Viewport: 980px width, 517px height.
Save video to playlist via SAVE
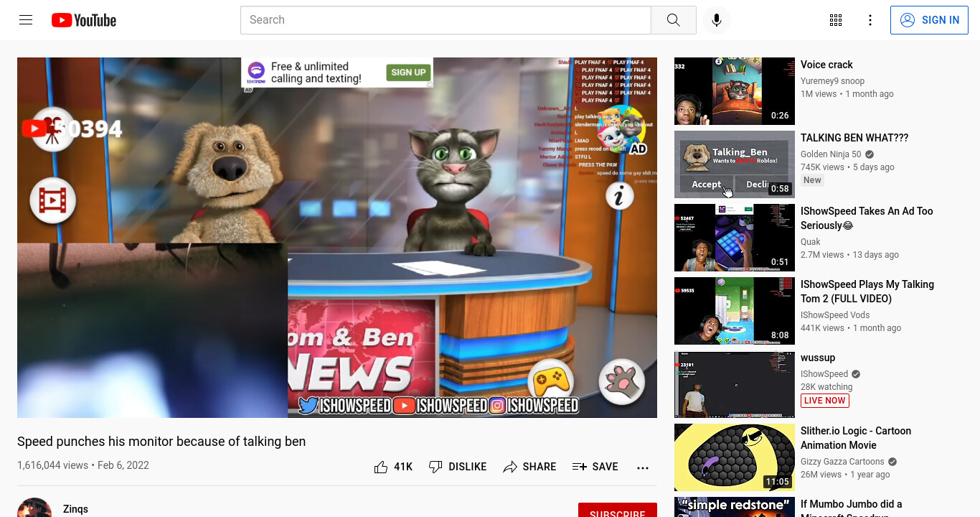point(595,467)
